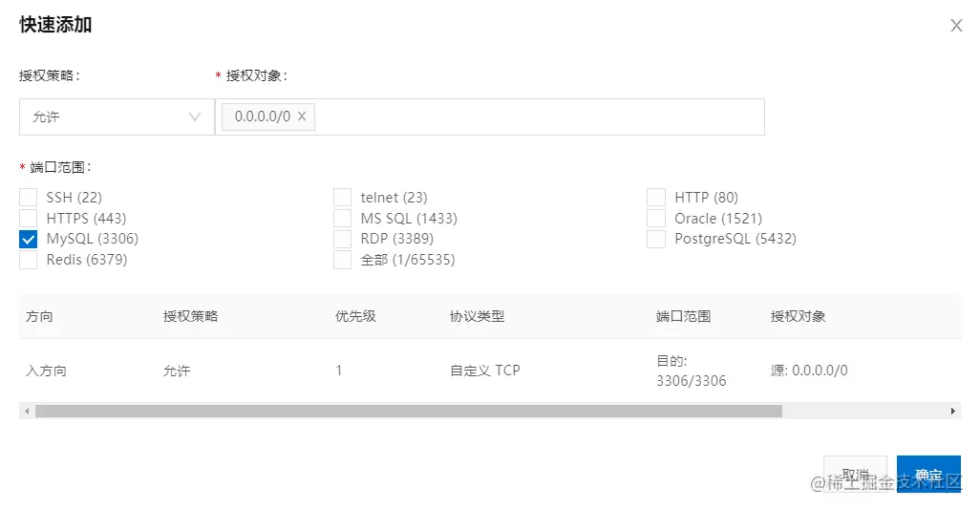980x509 pixels.
Task: Click inside the 授权对象 input field
Action: 535,117
